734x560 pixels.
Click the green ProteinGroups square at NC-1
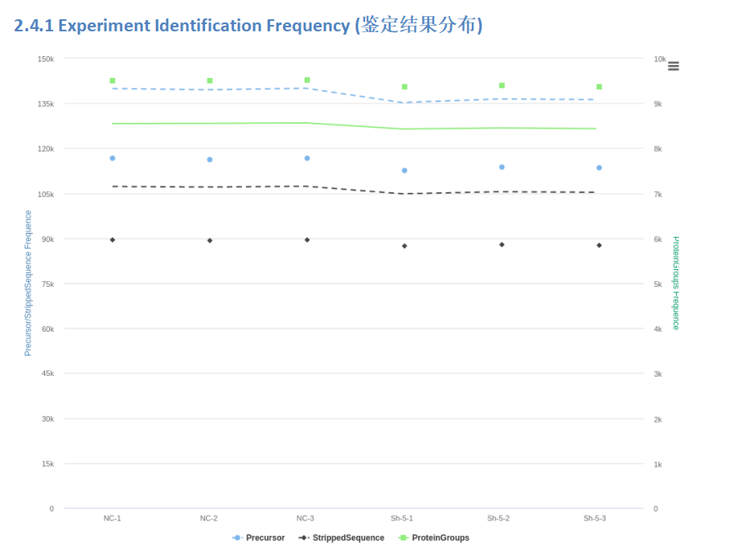coord(113,81)
